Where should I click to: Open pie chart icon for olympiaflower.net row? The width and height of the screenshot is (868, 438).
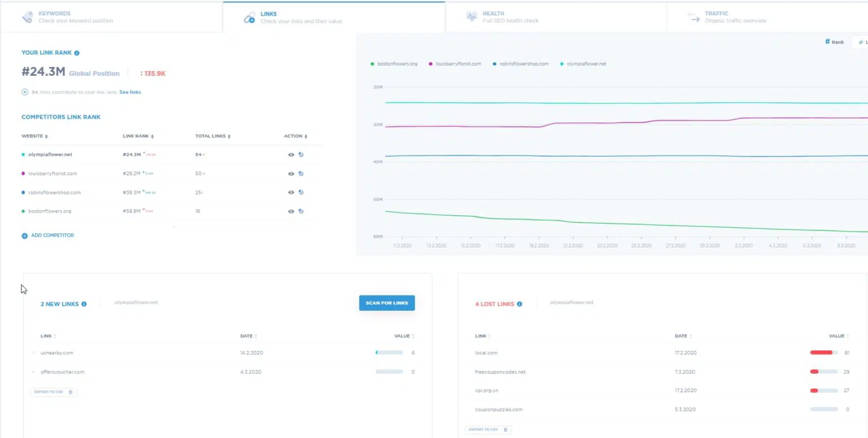point(301,154)
